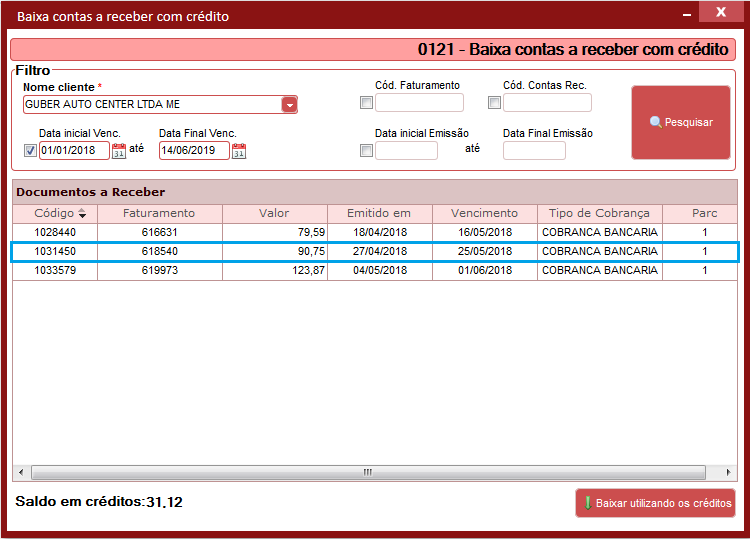750x539 pixels.
Task: Enable the Cód. Faturamento checkbox
Action: click(366, 102)
